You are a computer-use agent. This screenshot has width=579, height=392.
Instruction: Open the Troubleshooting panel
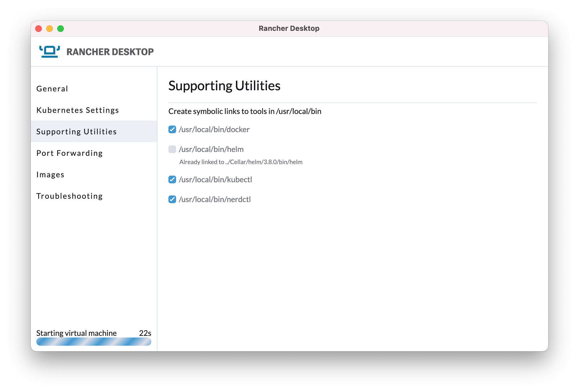[70, 196]
